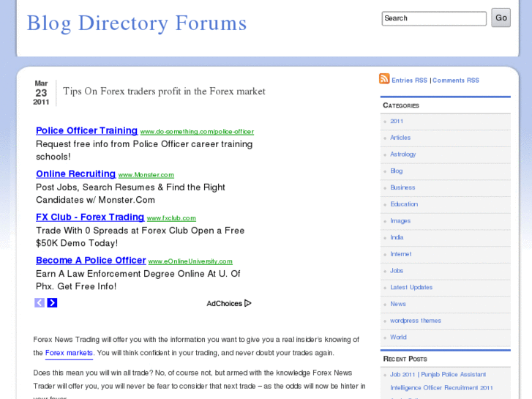Select the Astrology category
The image size is (532, 399).
[402, 154]
